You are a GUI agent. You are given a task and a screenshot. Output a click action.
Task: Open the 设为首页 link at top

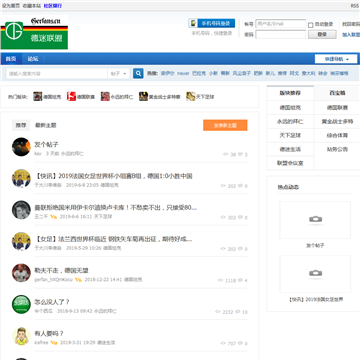(11, 6)
